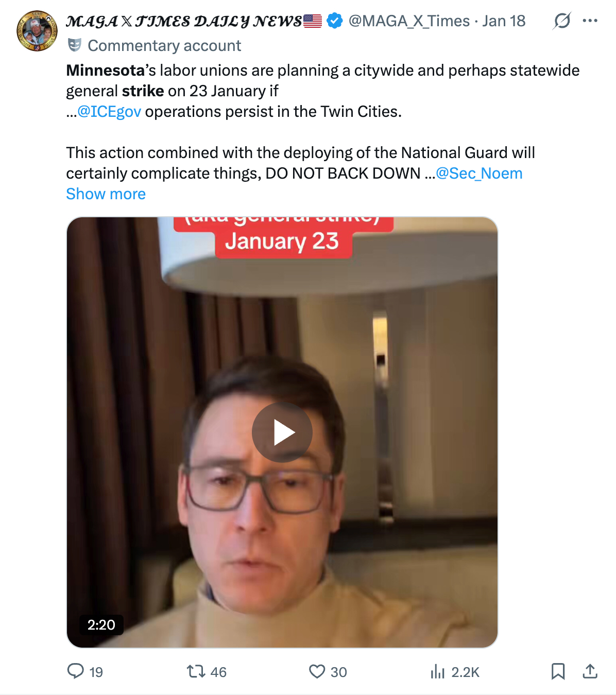
Task: Open the @ICEgov mention link
Action: click(109, 112)
